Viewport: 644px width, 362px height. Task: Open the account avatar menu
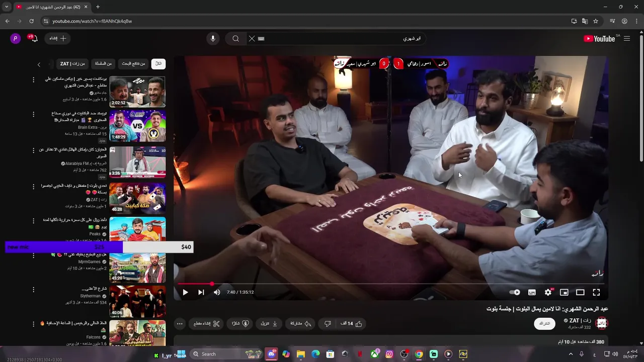[x=16, y=39]
